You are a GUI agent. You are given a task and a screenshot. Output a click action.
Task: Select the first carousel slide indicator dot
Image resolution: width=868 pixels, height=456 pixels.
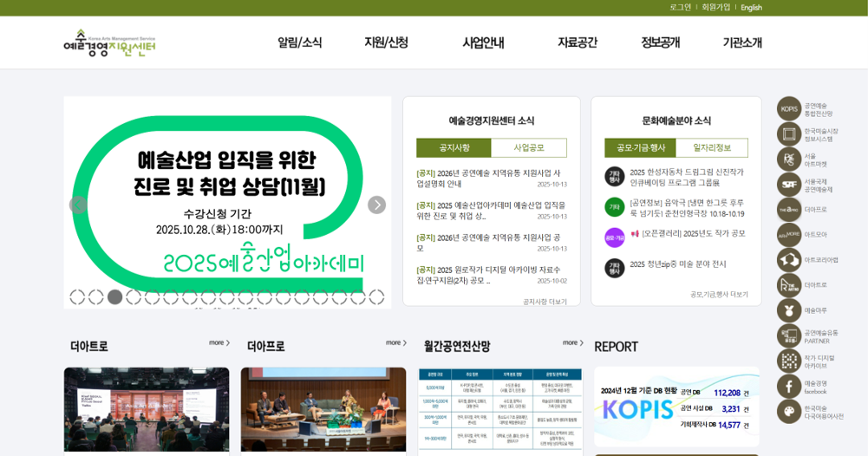click(77, 297)
